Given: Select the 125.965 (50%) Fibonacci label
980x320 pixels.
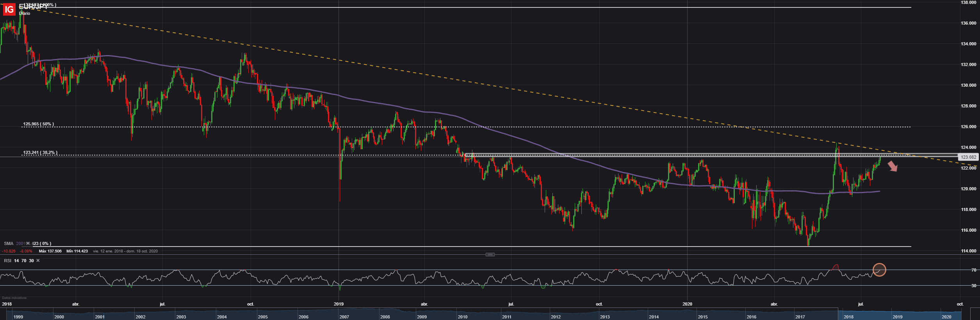Looking at the screenshot, I should click(x=39, y=124).
